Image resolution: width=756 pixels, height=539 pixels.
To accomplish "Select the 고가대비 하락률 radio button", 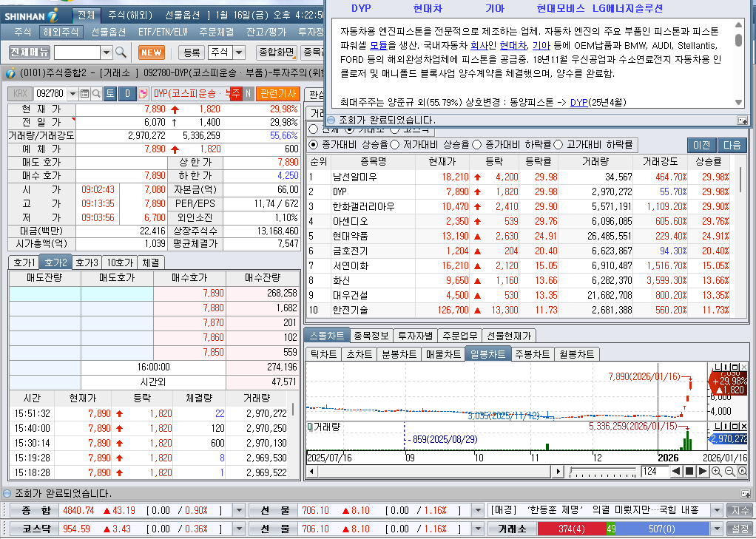I will click(x=558, y=144).
